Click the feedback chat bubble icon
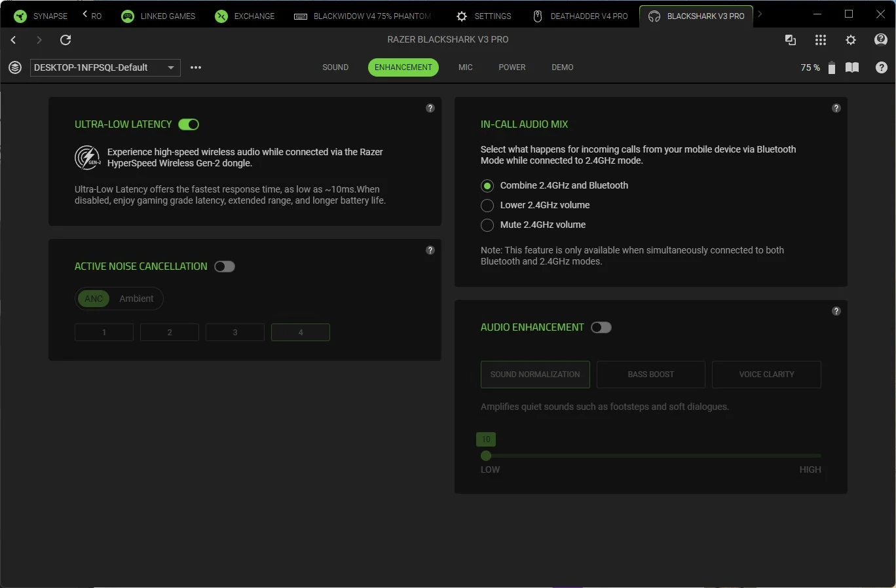The height and width of the screenshot is (588, 896). [x=881, y=40]
